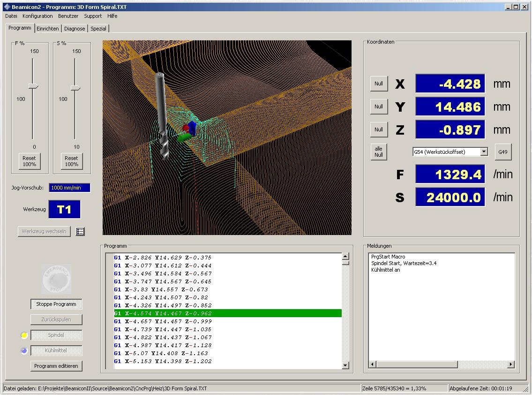Open the Hilfe menu
Viewport: 532px width, 395px height.
[x=112, y=16]
